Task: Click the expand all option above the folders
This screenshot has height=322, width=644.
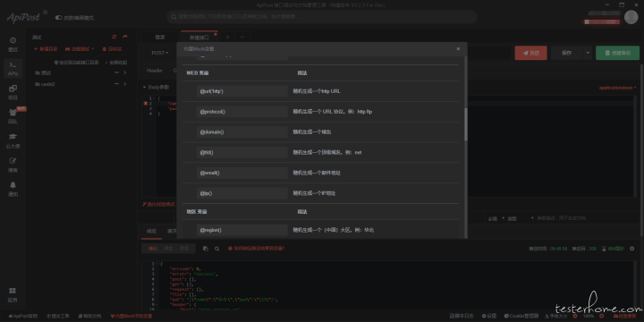Action: pyautogui.click(x=116, y=63)
